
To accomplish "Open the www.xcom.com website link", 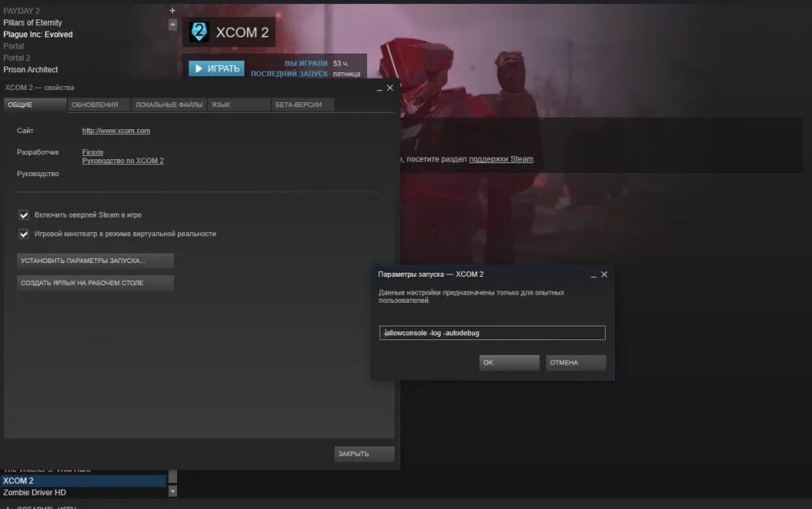I will tap(116, 131).
